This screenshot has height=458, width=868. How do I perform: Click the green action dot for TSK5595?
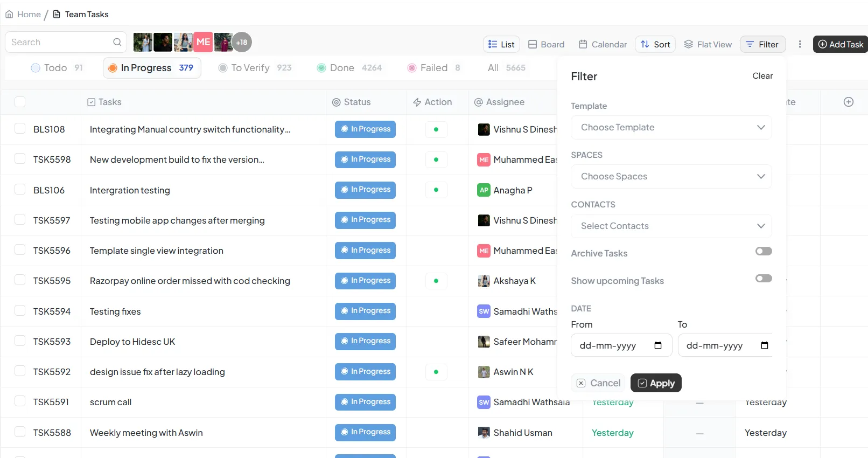click(436, 281)
